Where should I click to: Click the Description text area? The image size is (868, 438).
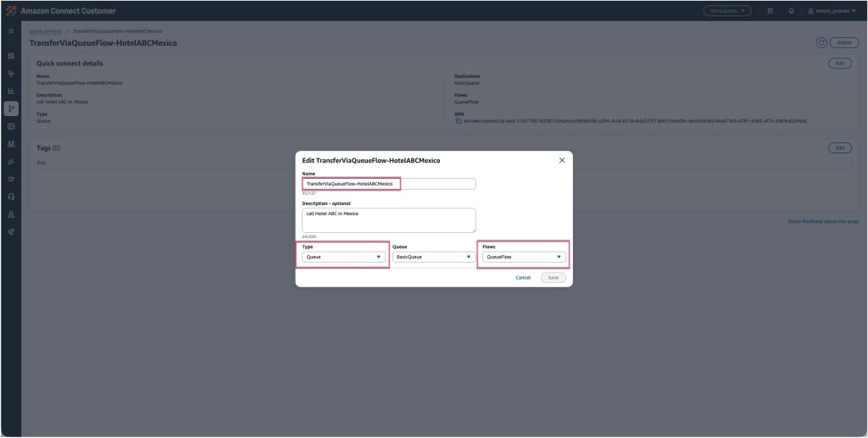pyautogui.click(x=388, y=220)
